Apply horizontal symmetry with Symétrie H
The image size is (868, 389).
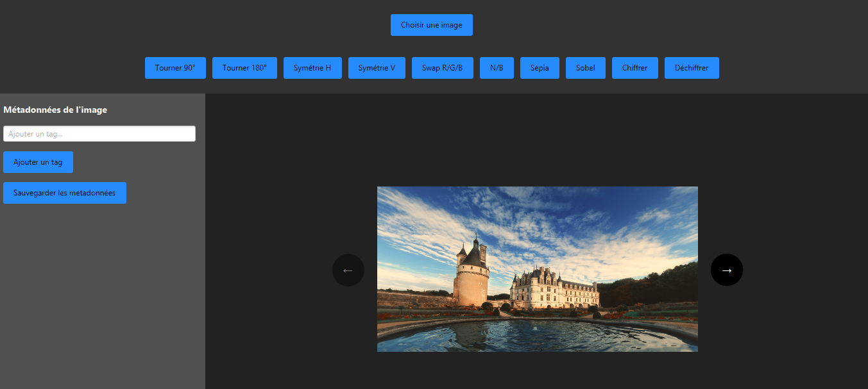pos(312,67)
